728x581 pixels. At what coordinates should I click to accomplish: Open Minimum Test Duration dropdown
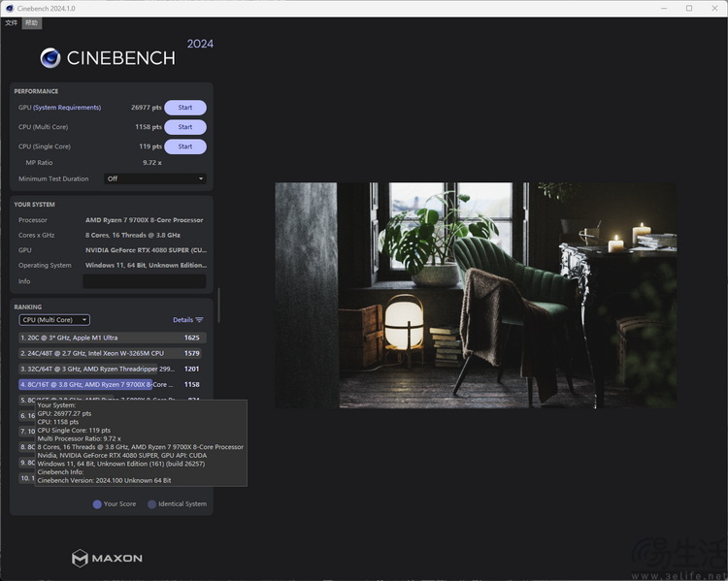pyautogui.click(x=155, y=178)
